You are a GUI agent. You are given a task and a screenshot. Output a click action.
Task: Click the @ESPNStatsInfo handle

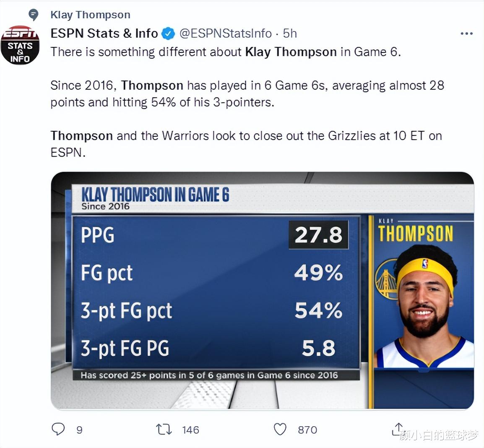(226, 34)
